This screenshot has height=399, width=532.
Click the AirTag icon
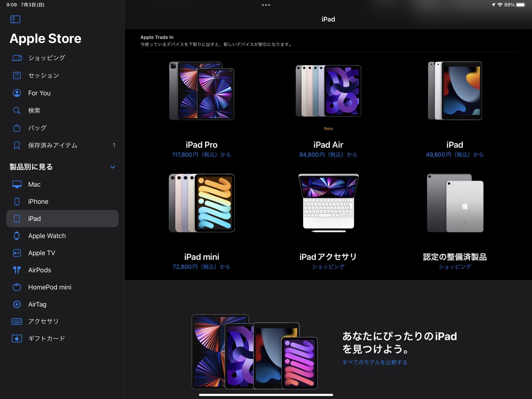point(17,305)
